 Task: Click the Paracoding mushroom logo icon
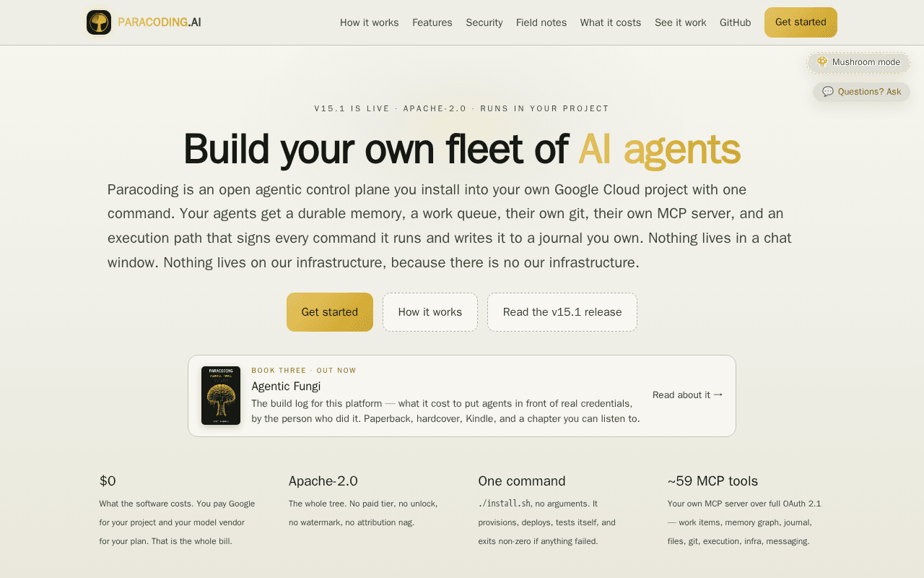click(x=99, y=22)
